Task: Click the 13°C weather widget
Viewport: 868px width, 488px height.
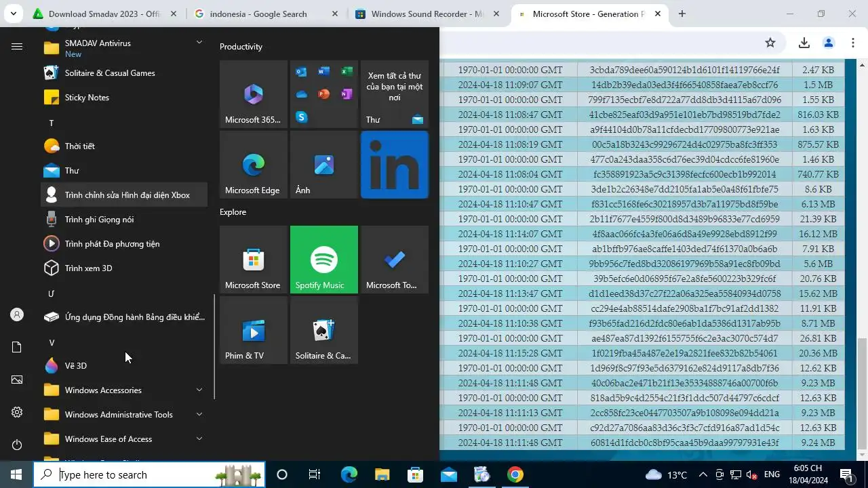Action: 666,474
